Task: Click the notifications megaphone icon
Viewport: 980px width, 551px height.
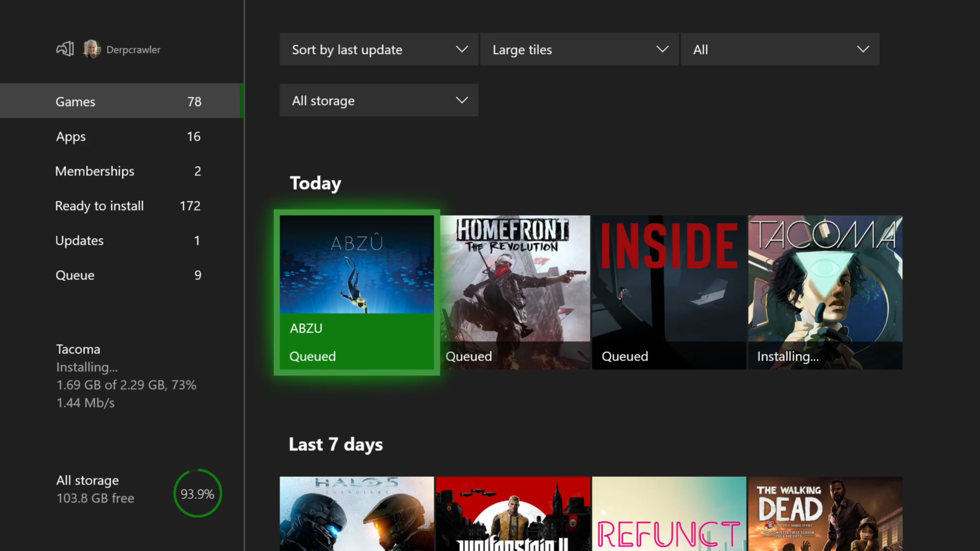Action: (x=65, y=49)
